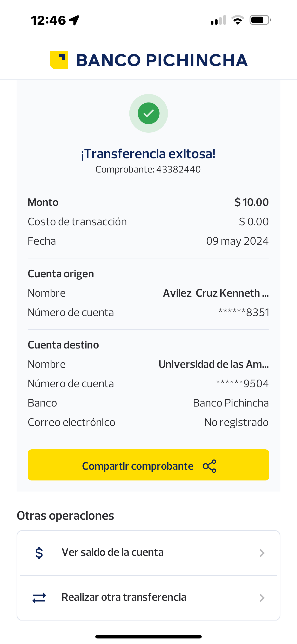Tap the cellular signal bars icon
The height and width of the screenshot is (644, 297).
(218, 20)
